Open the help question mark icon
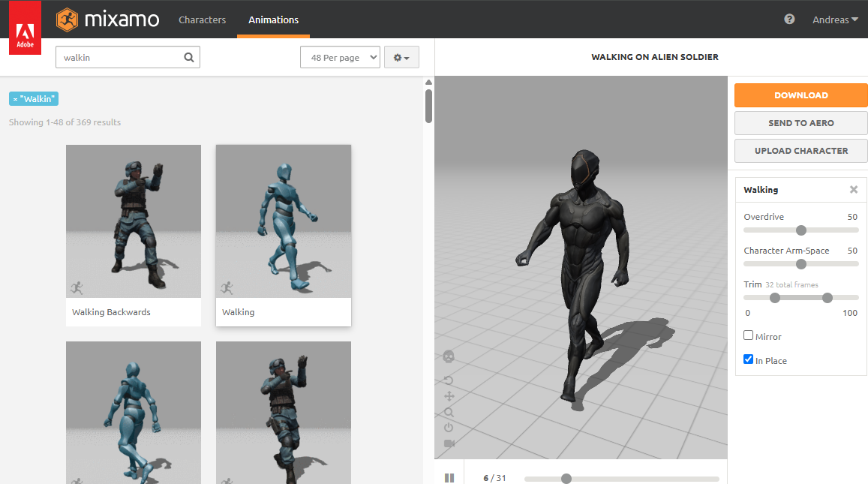 tap(789, 20)
